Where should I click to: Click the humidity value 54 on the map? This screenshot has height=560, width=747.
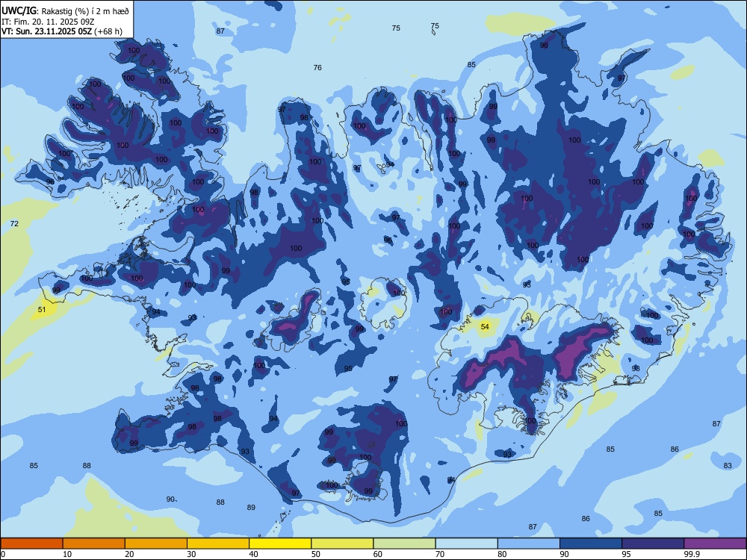(485, 327)
